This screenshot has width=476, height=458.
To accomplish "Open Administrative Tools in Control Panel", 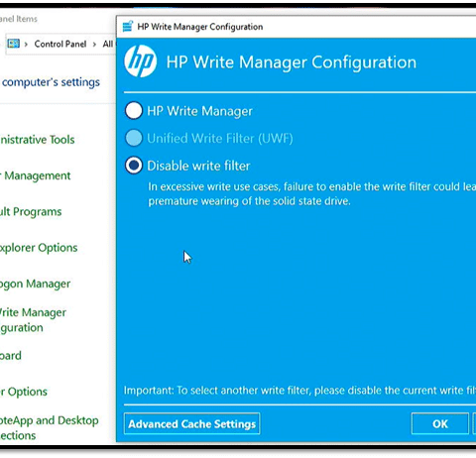I will [x=37, y=140].
